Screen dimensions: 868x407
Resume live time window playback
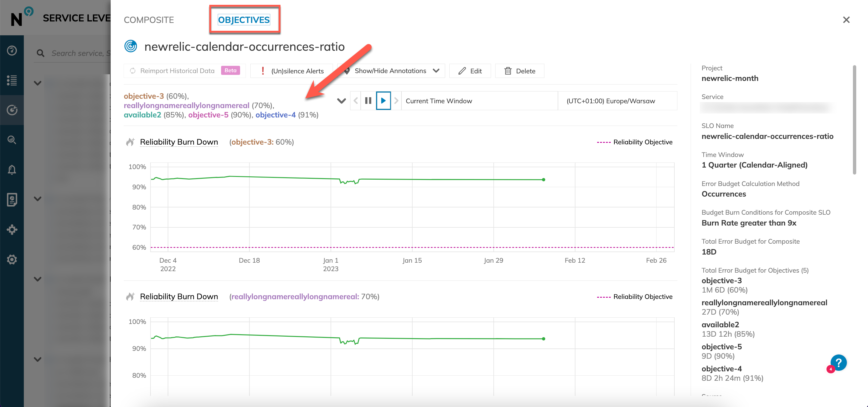(x=383, y=101)
